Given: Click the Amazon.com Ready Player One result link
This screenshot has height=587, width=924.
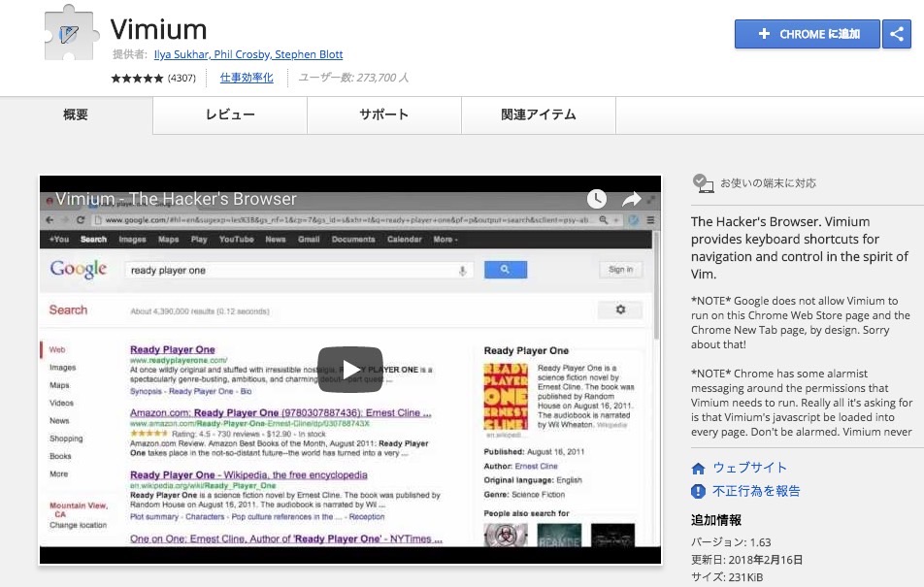Looking at the screenshot, I should (280, 412).
